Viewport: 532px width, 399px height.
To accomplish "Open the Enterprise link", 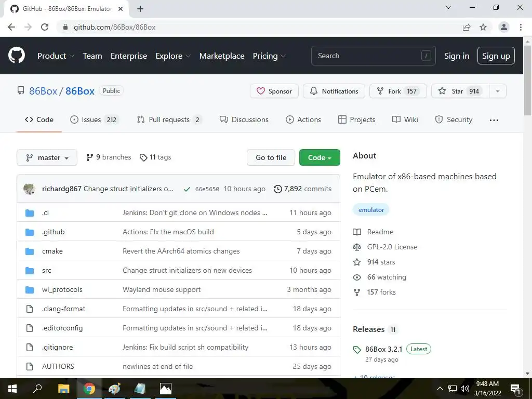I will (129, 56).
